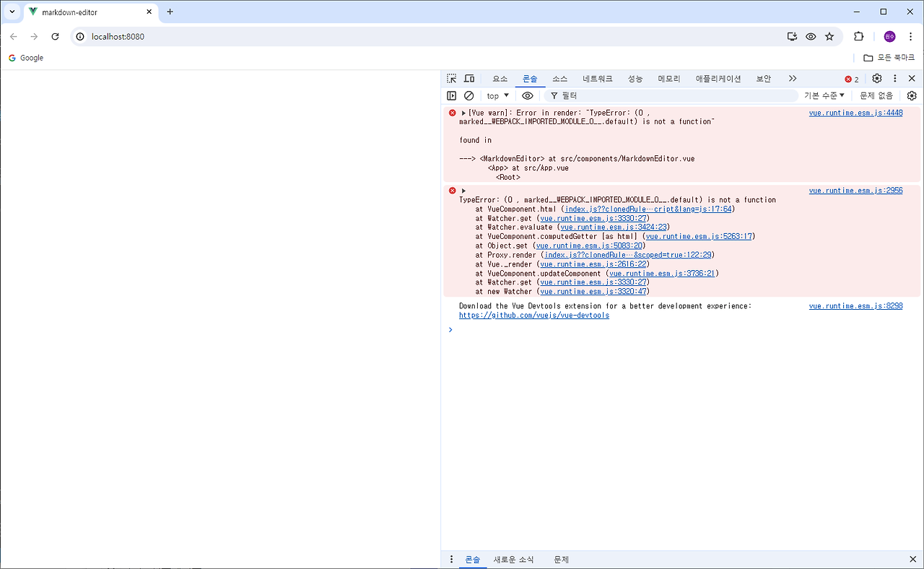924x569 pixels.
Task: Open the vue-devtools GitHub link
Action: [534, 316]
